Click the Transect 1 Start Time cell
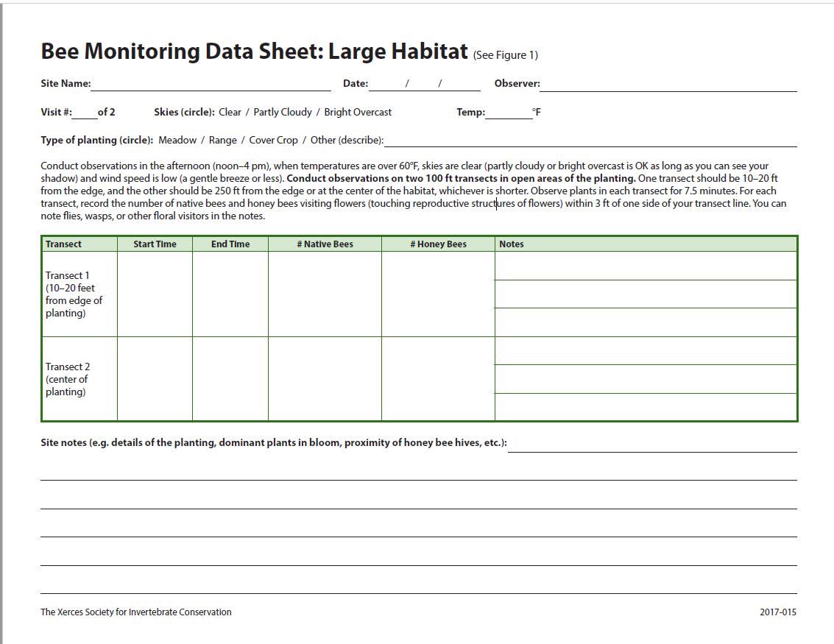The width and height of the screenshot is (834, 644). click(155, 294)
